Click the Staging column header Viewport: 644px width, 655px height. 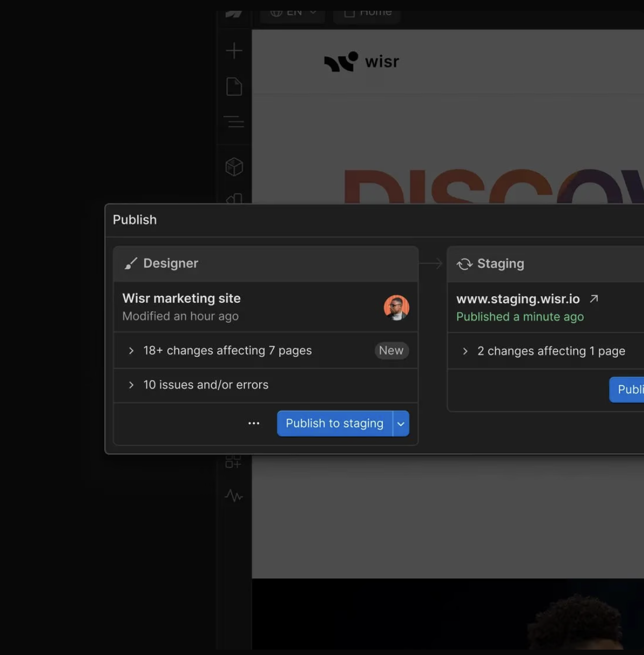(546, 264)
